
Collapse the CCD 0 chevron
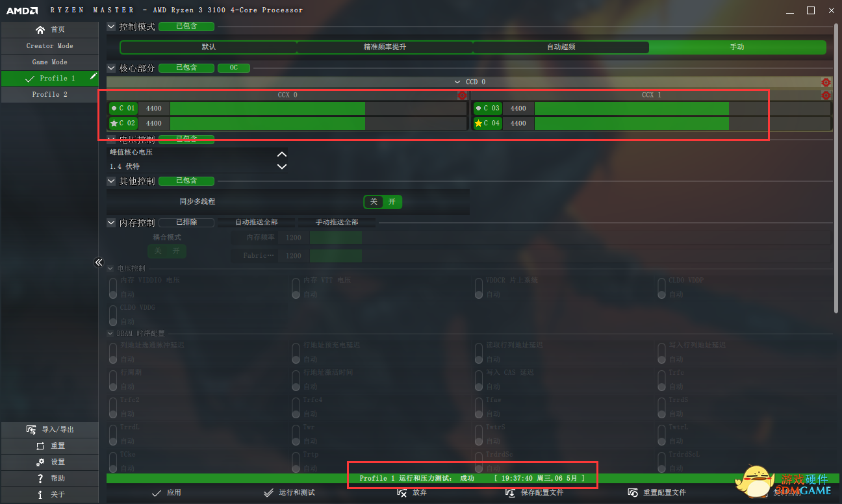pyautogui.click(x=458, y=82)
